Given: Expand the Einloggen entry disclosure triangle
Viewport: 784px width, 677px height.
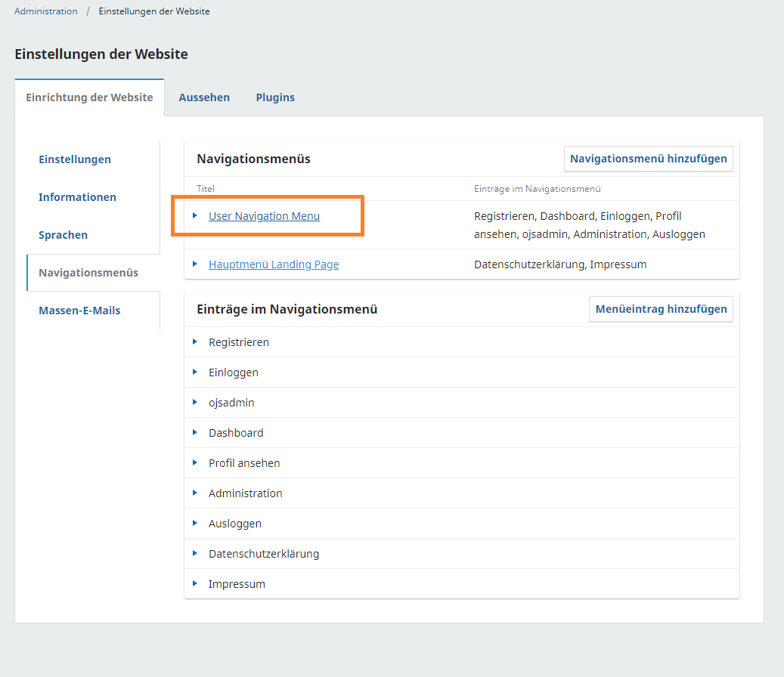Looking at the screenshot, I should click(195, 372).
